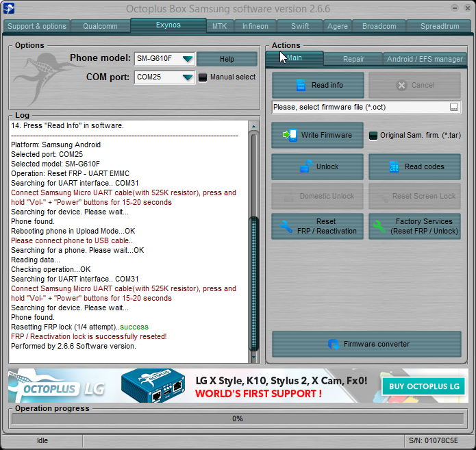Click the Read codes button
This screenshot has width=476, height=450.
coord(414,166)
